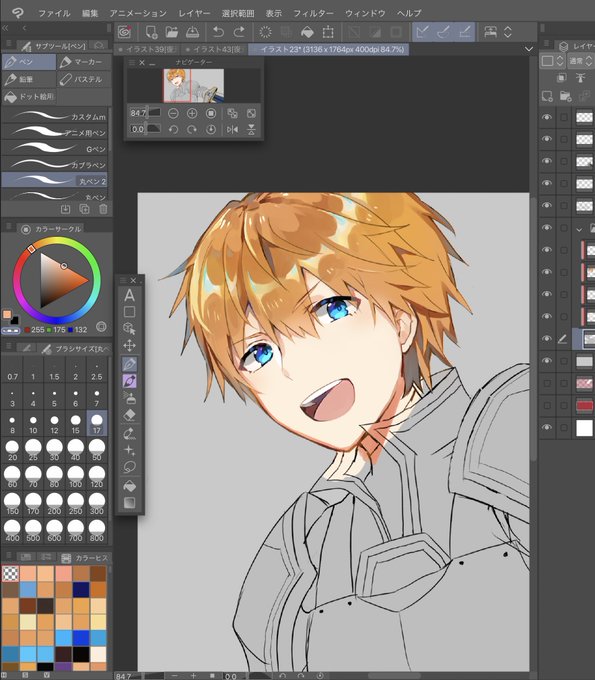Open the Navigator palette hamburger menu
Viewport: 595px width, 680px height.
(x=132, y=62)
